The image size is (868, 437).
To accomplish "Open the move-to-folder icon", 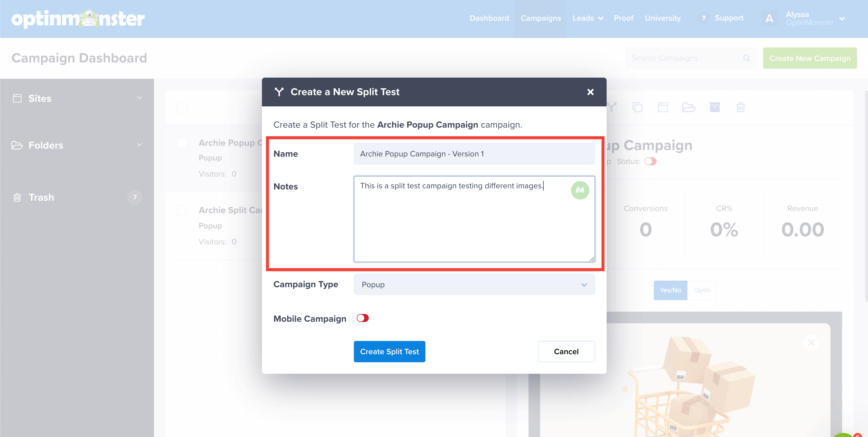I will (689, 107).
